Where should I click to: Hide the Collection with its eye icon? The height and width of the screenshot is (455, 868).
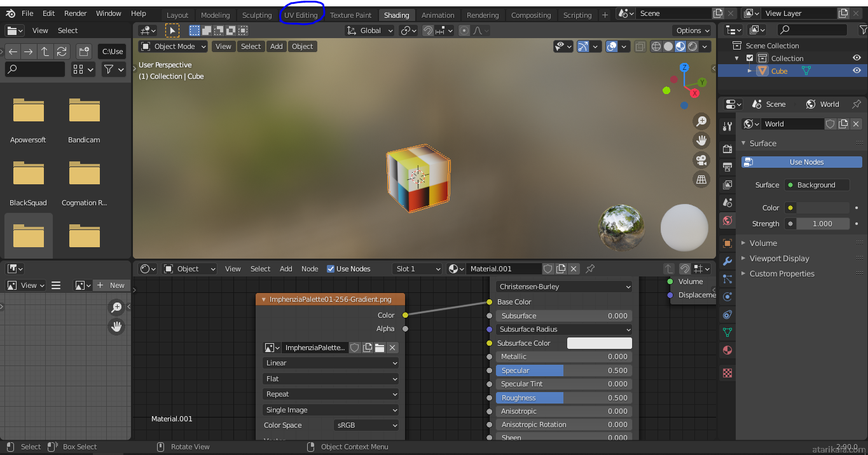point(857,58)
